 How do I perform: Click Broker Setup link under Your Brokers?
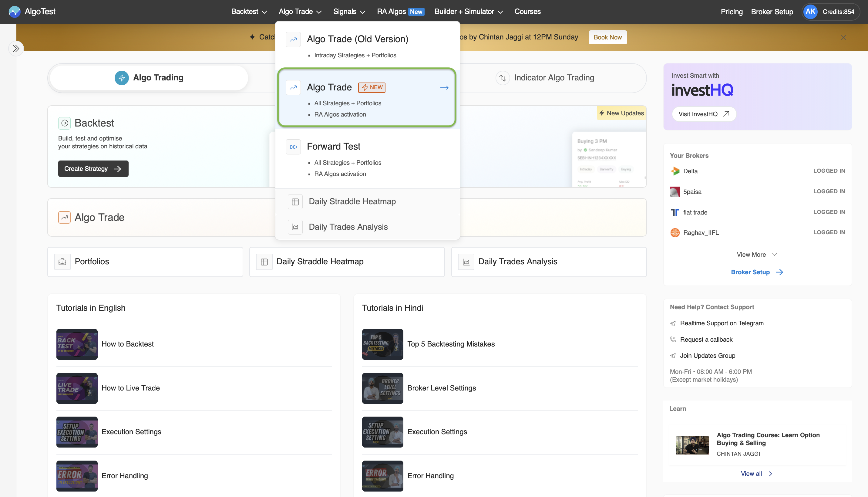[x=757, y=272]
